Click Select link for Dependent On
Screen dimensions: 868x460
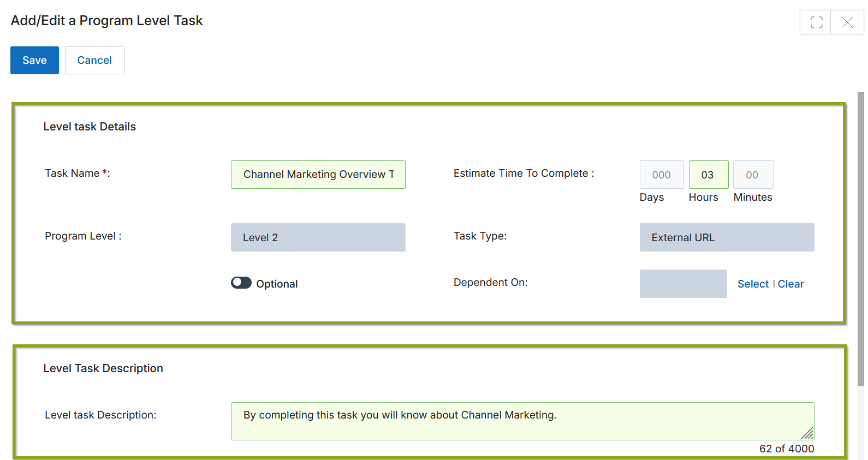click(753, 284)
